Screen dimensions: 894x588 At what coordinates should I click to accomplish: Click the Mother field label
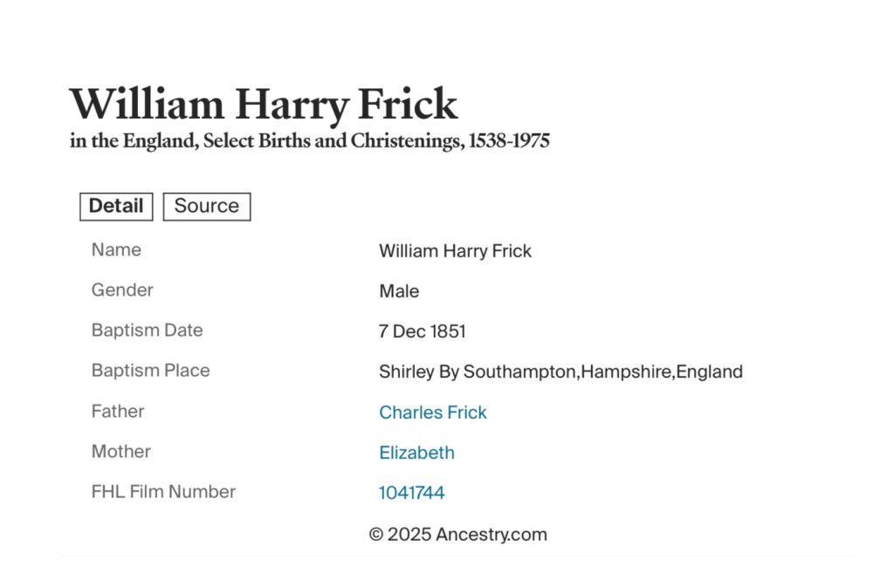coord(120,451)
